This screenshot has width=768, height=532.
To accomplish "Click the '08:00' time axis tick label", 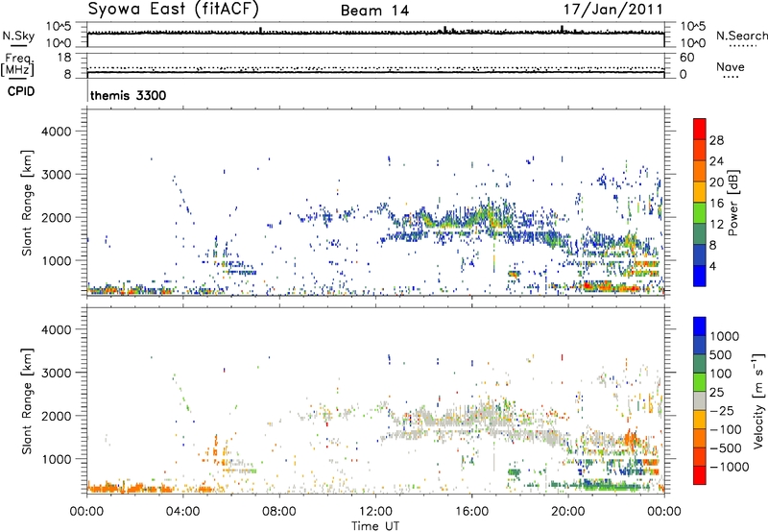I will [x=278, y=512].
